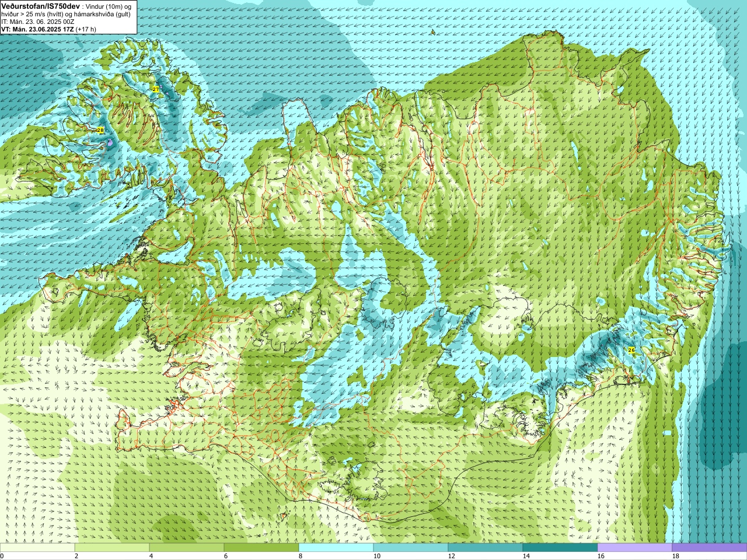This screenshot has height=560, width=747.
Task: Click the dark teal 14–16 m/s legend swatch
Action: (x=560, y=548)
